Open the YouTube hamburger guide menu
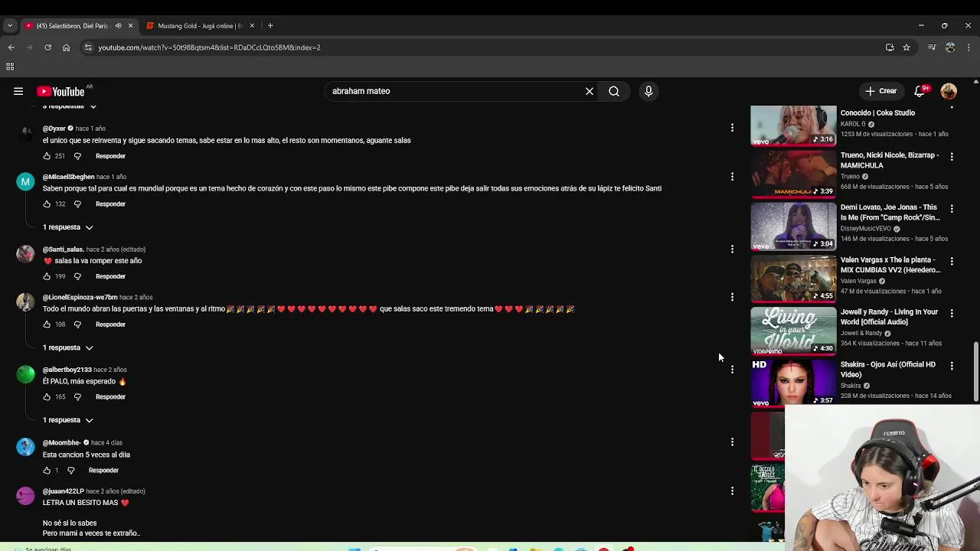 click(x=18, y=91)
